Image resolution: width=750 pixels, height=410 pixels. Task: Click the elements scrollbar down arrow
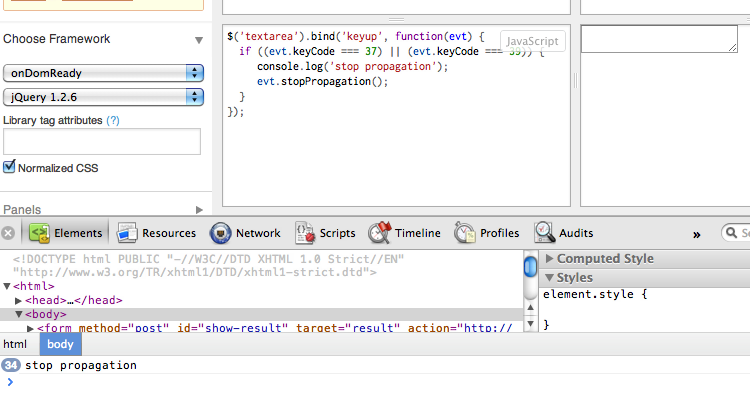click(530, 324)
